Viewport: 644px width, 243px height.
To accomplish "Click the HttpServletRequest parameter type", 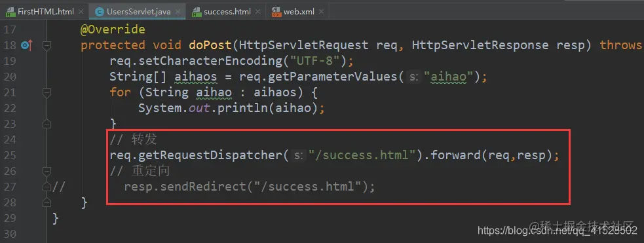I will pyautogui.click(x=304, y=45).
